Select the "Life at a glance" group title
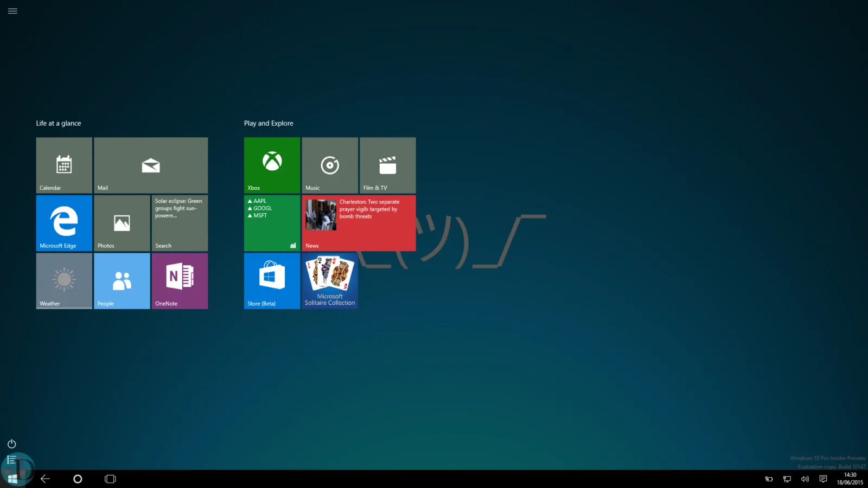Screen dimensions: 868x488 (x=59, y=123)
